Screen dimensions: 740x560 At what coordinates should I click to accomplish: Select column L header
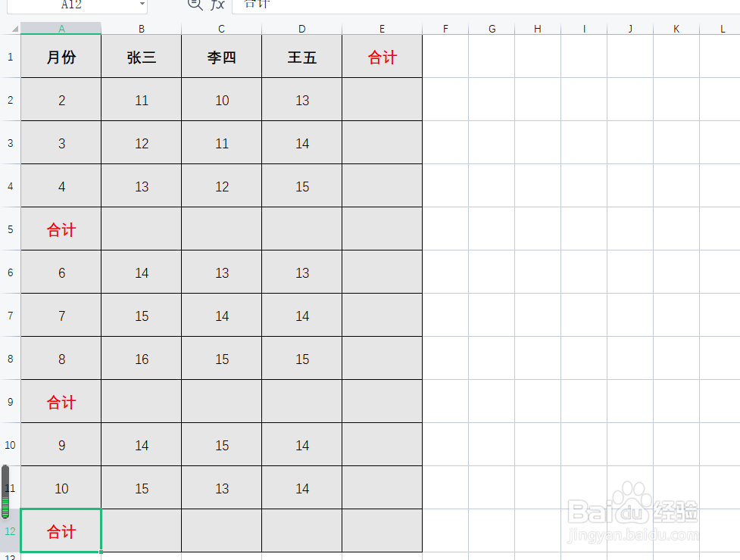click(x=720, y=28)
